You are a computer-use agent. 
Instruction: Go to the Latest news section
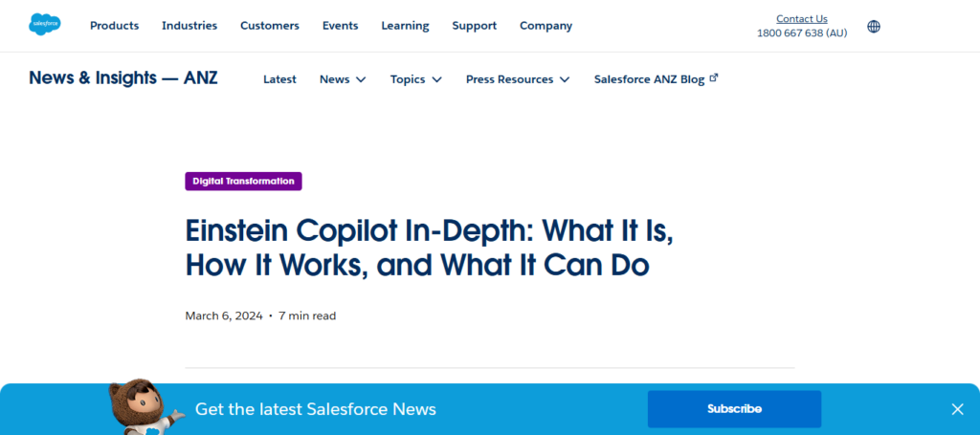(x=279, y=79)
